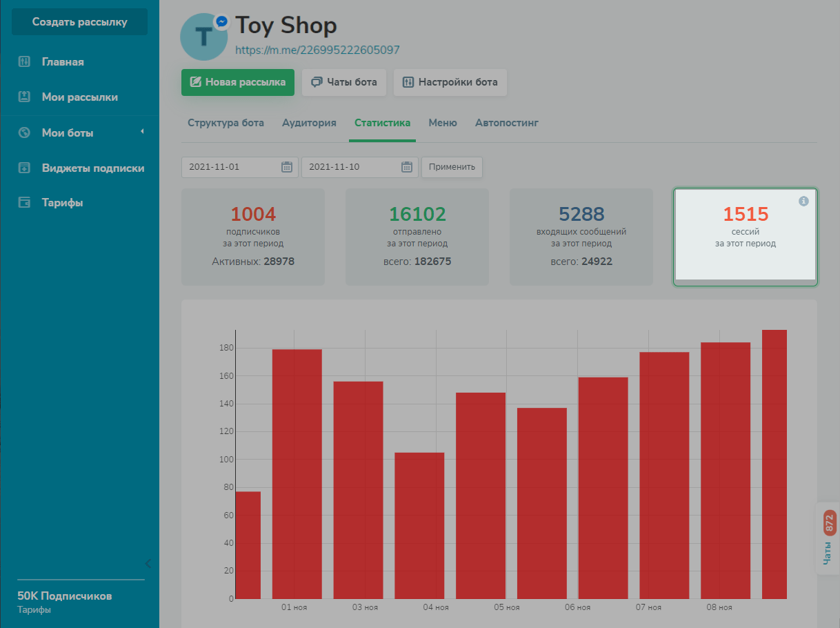Viewport: 840px width, 628px height.
Task: Expand the Мои боты submenu arrow
Action: coord(142,131)
